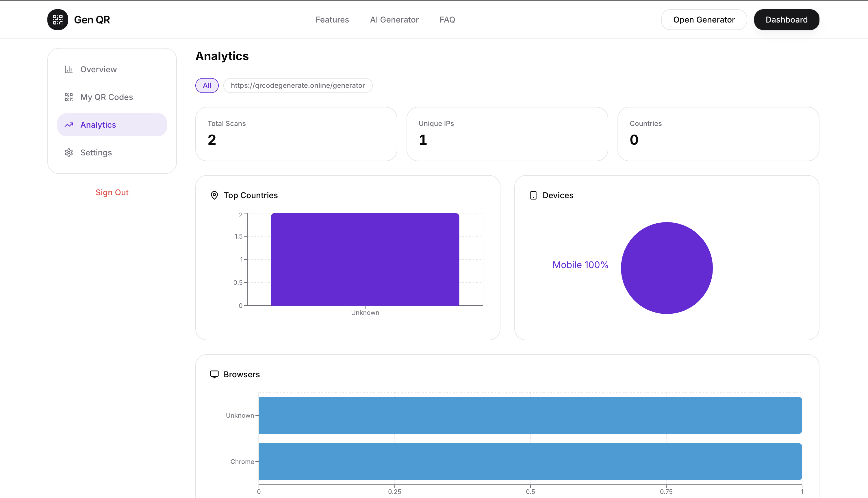868x498 pixels.
Task: Click the Chrome browser bar
Action: 530,461
